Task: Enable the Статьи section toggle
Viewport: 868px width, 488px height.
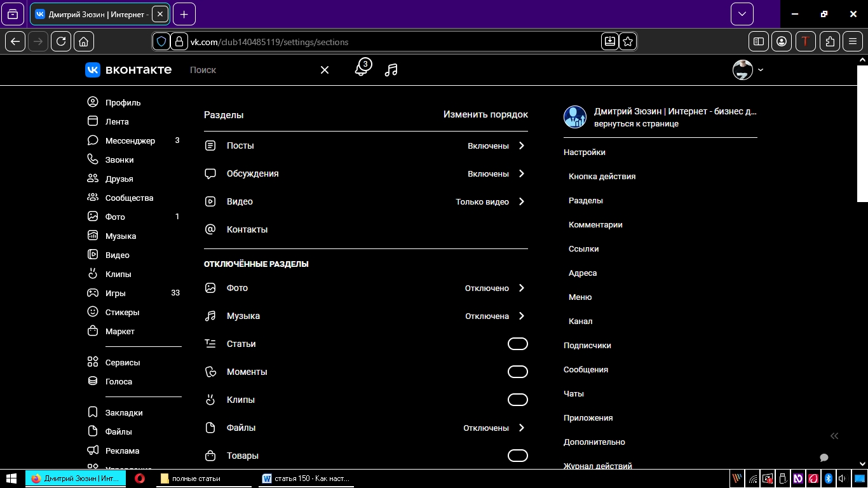Action: [517, 344]
